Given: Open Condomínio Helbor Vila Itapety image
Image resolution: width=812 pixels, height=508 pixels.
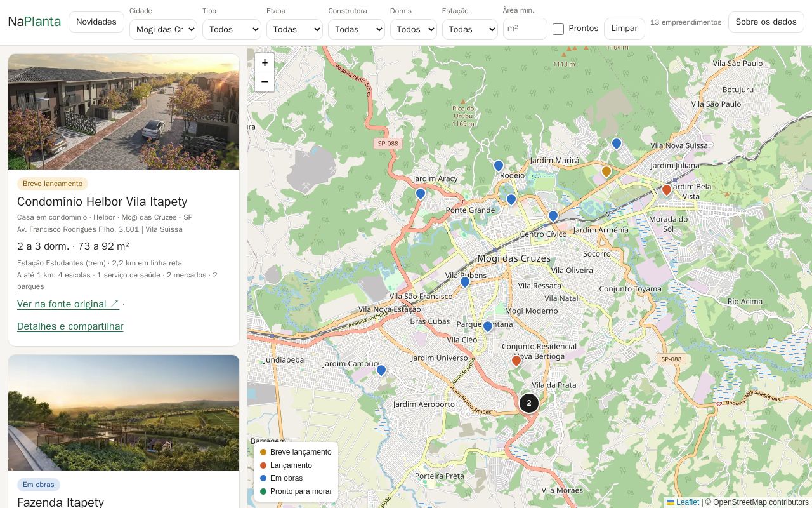Looking at the screenshot, I should coord(124,112).
